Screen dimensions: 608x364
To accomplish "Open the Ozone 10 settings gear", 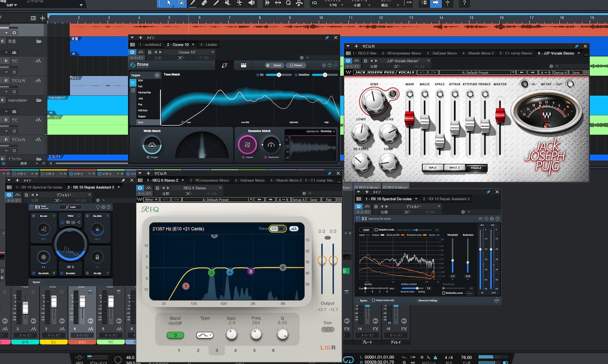I will coord(324,65).
